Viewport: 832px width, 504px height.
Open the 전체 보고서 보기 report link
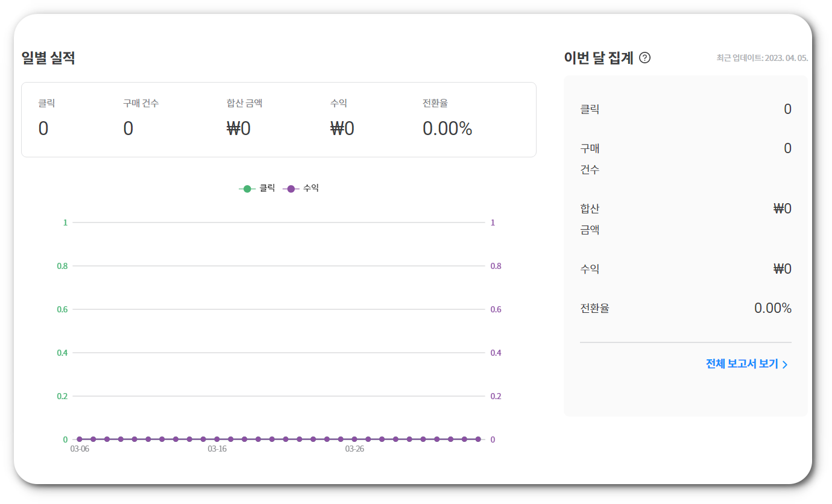tap(742, 364)
